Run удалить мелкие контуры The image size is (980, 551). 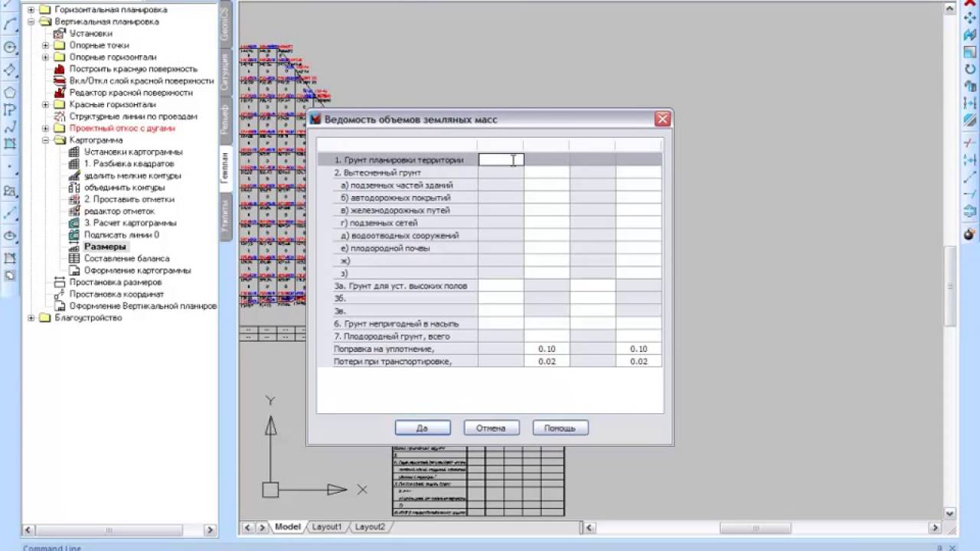tap(132, 175)
